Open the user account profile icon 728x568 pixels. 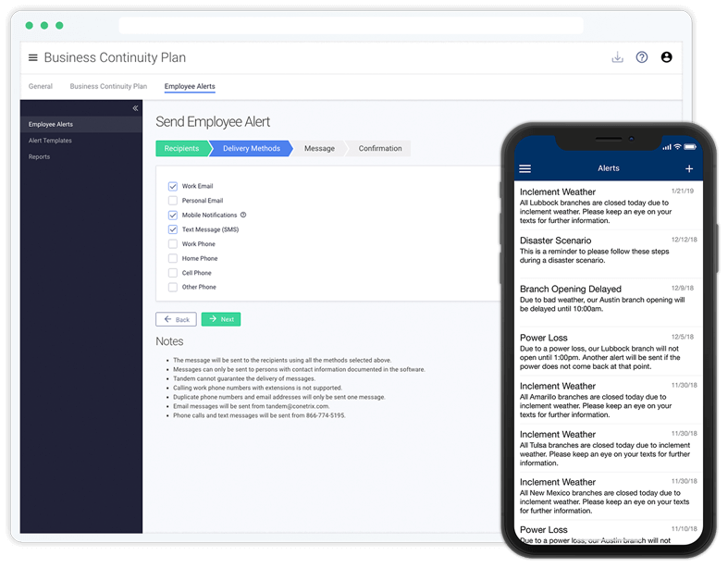666,57
